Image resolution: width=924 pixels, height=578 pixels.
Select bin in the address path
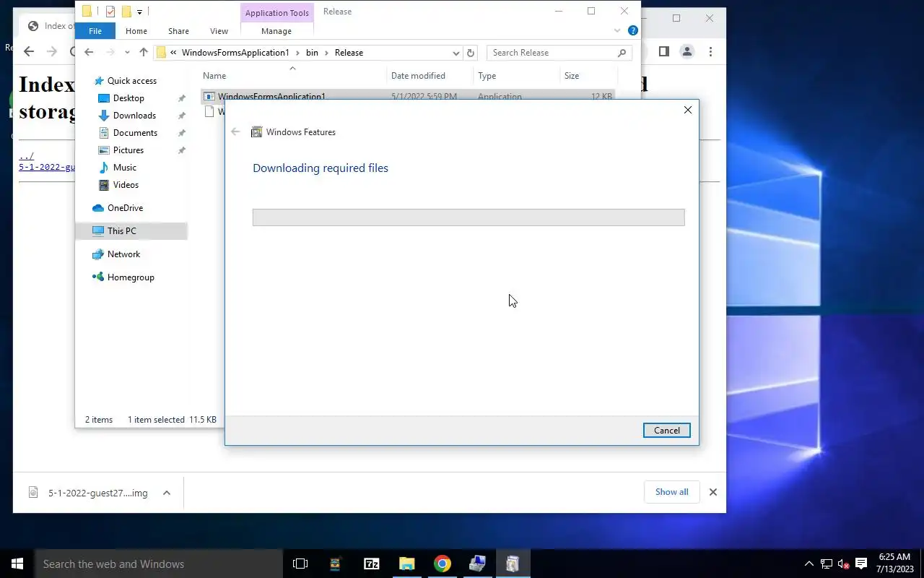coord(312,53)
